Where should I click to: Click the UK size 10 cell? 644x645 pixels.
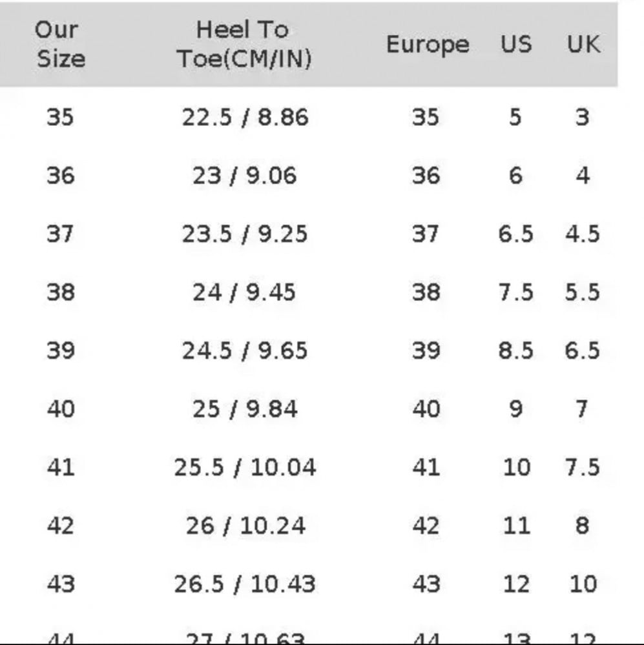tap(583, 584)
